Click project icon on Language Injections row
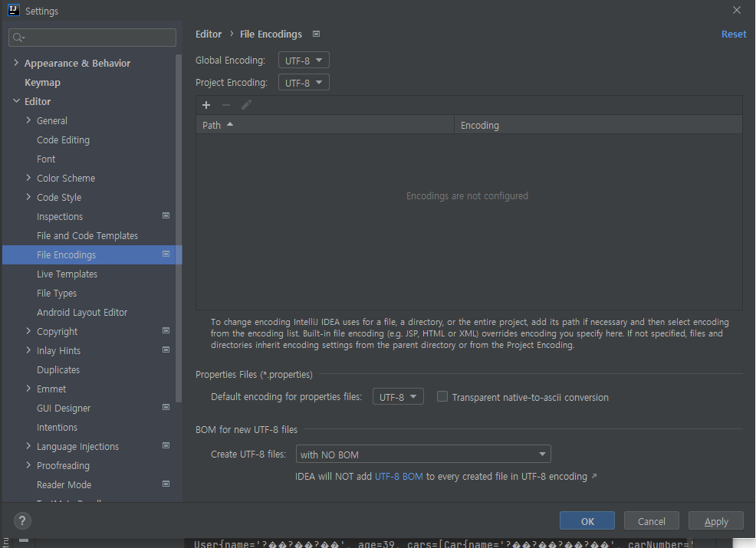Viewport: 756px width, 548px height. click(x=166, y=446)
